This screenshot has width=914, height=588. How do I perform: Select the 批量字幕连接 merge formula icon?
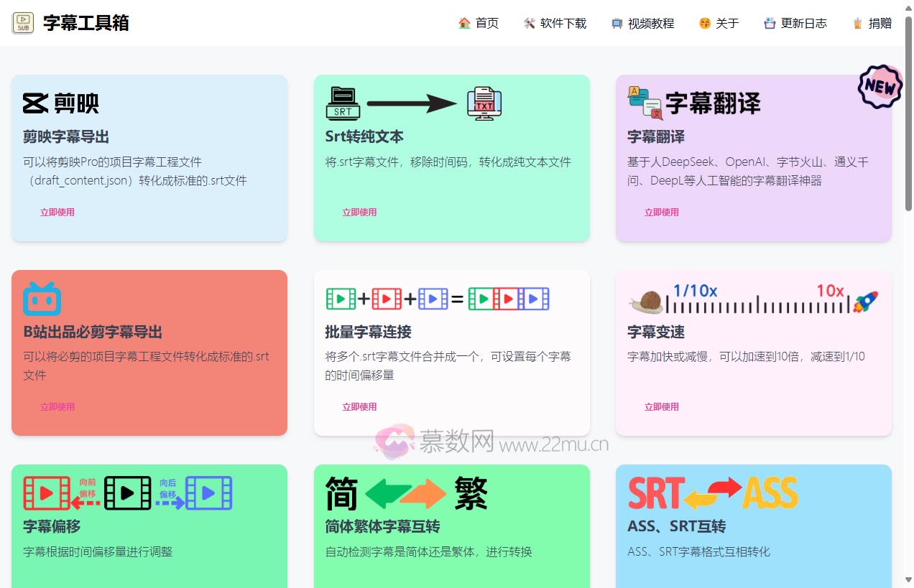438,298
